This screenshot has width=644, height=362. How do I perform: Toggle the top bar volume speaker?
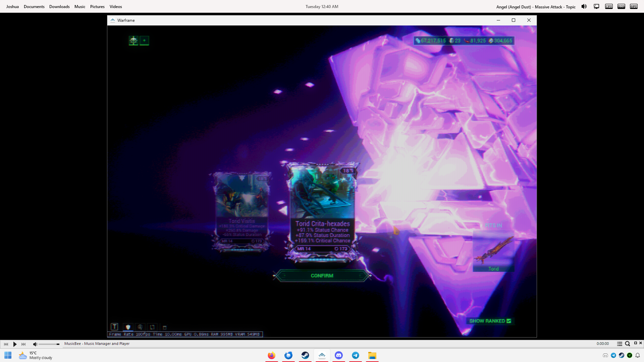(584, 6)
